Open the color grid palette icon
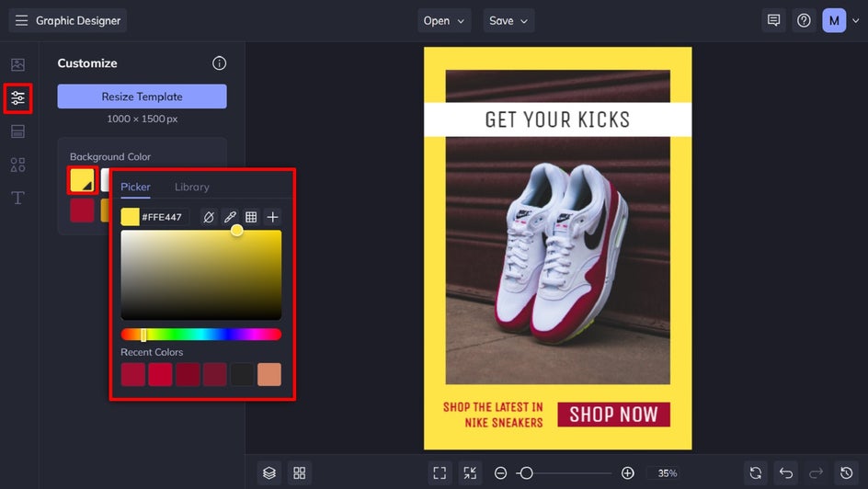This screenshot has height=489, width=868. click(x=251, y=217)
